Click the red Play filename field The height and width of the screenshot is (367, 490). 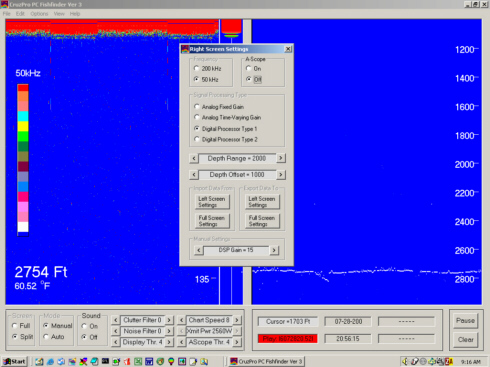pyautogui.click(x=288, y=339)
